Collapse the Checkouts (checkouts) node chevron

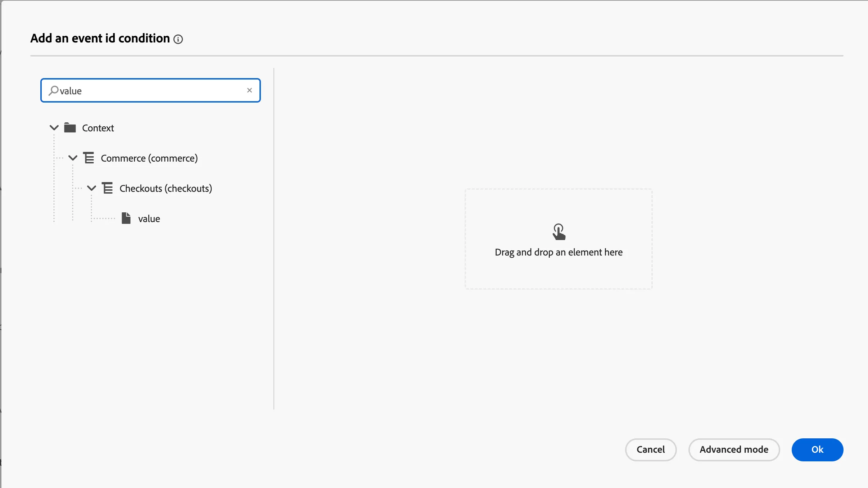click(91, 188)
